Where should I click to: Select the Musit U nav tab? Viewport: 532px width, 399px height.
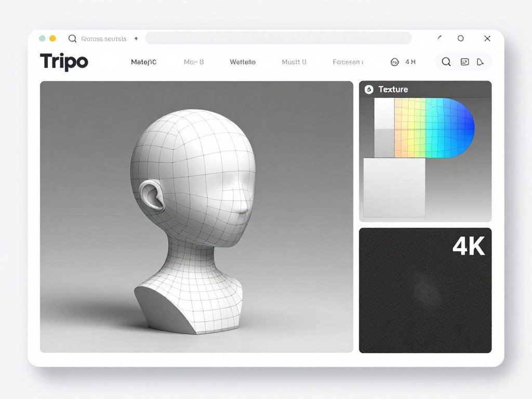[x=294, y=62]
